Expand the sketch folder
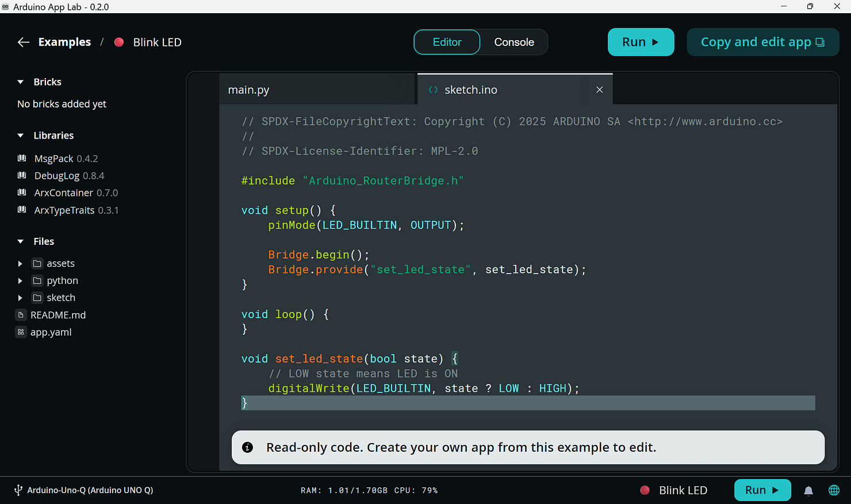This screenshot has width=851, height=504. point(20,298)
